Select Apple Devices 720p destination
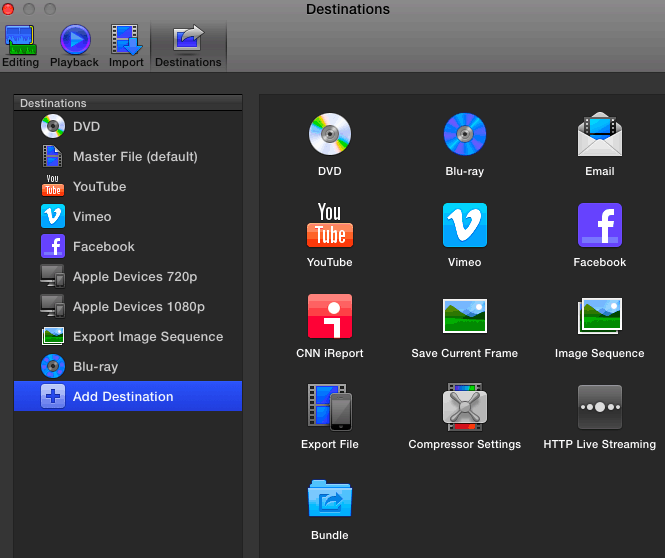The height and width of the screenshot is (558, 665). point(128,277)
